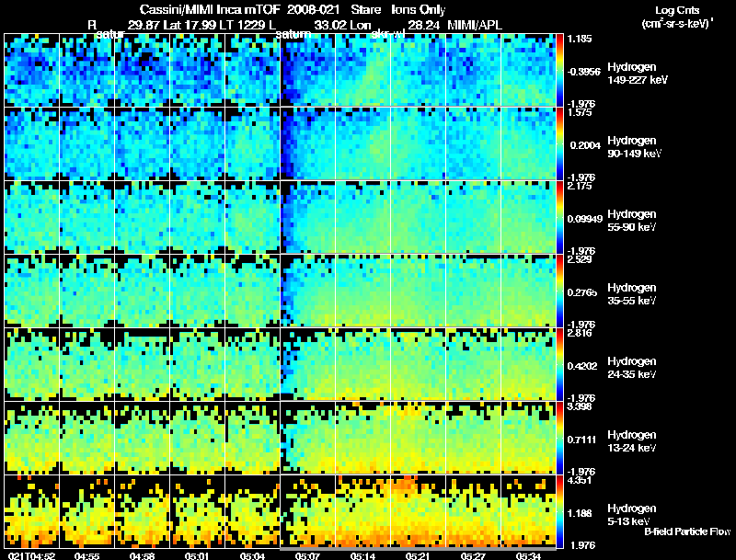Click the 'Stare' mode label
Screen dimensions: 736x560
365,9
